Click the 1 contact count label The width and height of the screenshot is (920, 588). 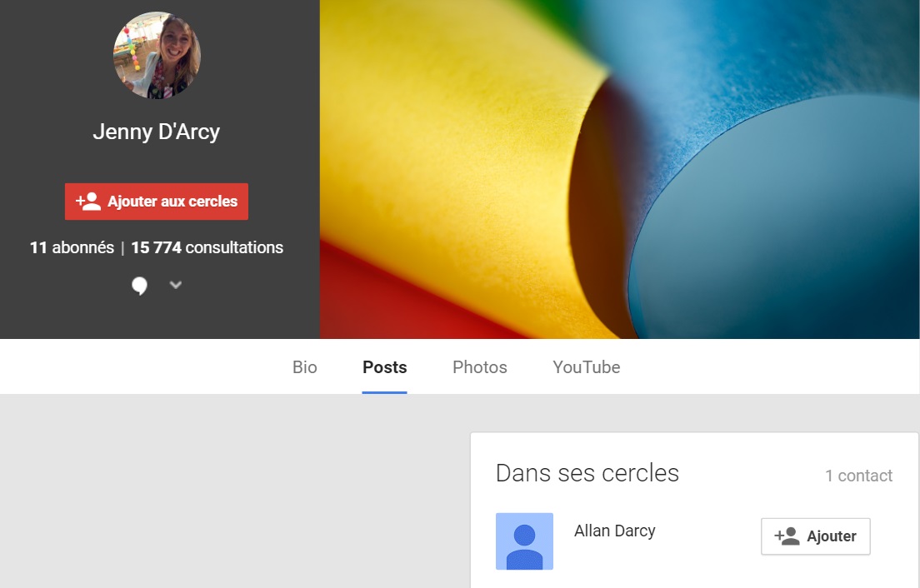(859, 476)
